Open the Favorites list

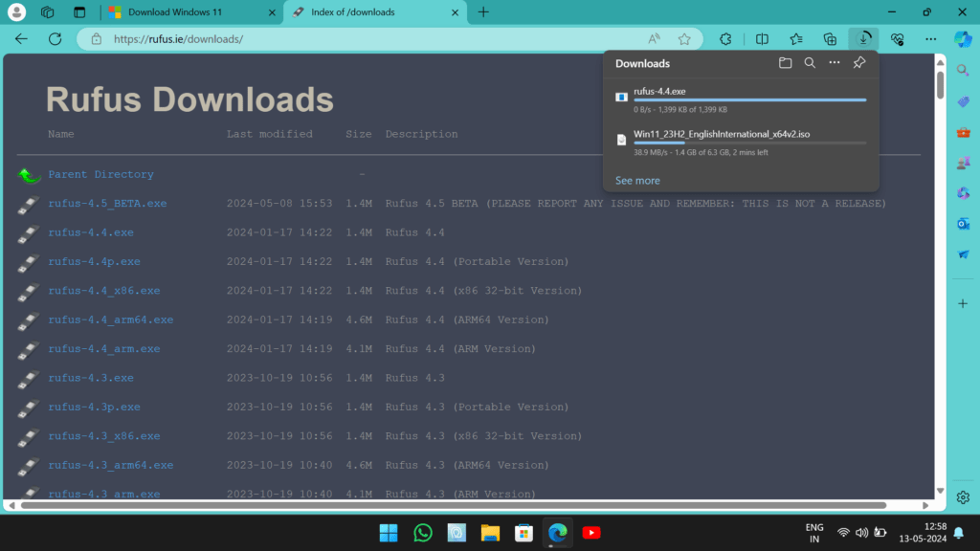(x=795, y=38)
